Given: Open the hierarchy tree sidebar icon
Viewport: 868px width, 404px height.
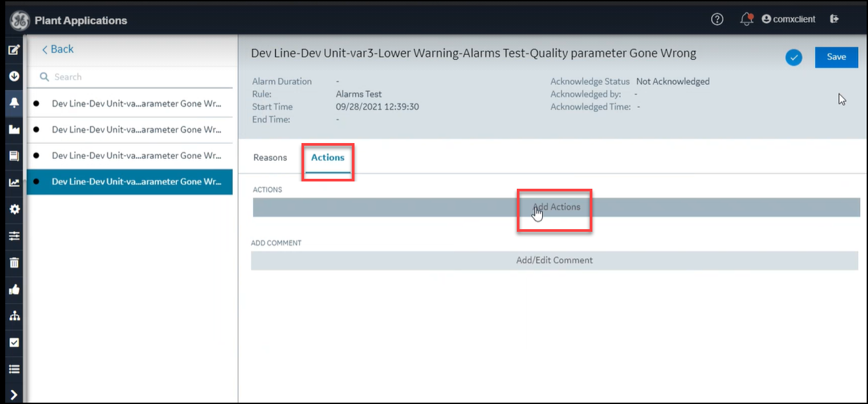Looking at the screenshot, I should 14,316.
